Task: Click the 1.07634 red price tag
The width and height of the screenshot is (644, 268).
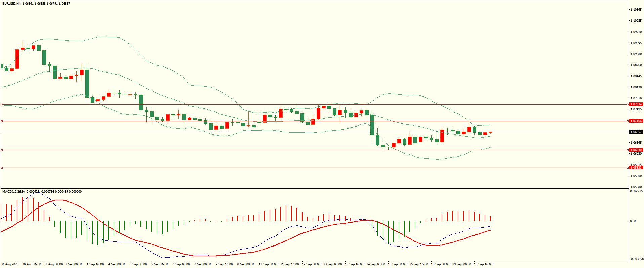Action: (x=636, y=104)
